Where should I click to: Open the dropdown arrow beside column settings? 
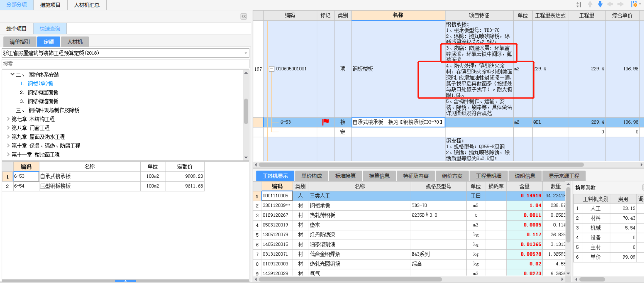pos(640,4)
